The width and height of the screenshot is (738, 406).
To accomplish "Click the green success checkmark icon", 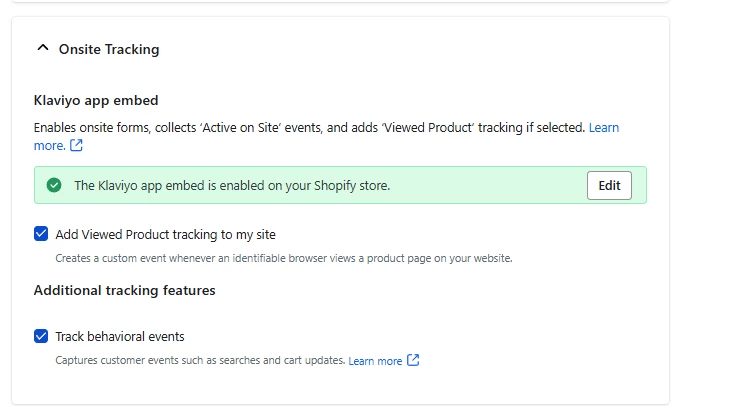I will (54, 185).
